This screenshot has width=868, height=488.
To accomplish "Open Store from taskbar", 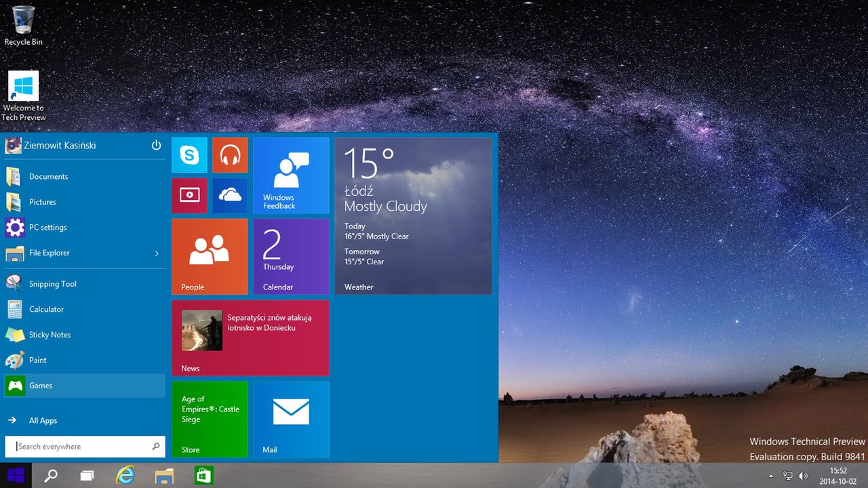I will pos(203,475).
